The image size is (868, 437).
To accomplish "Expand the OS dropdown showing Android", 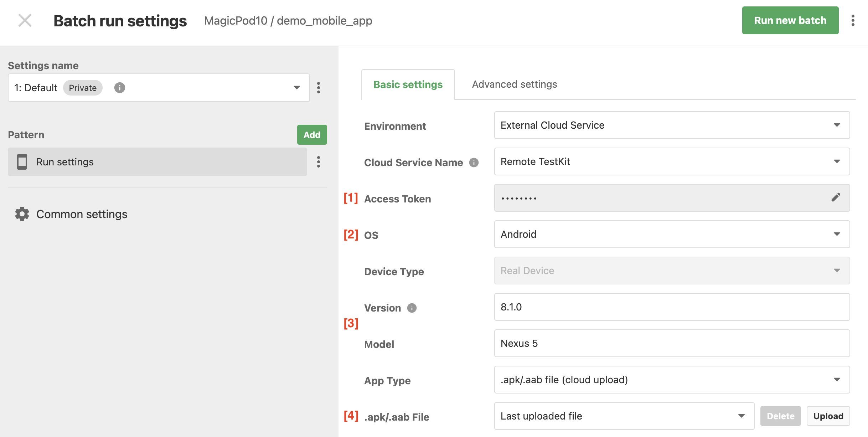I will click(x=672, y=234).
